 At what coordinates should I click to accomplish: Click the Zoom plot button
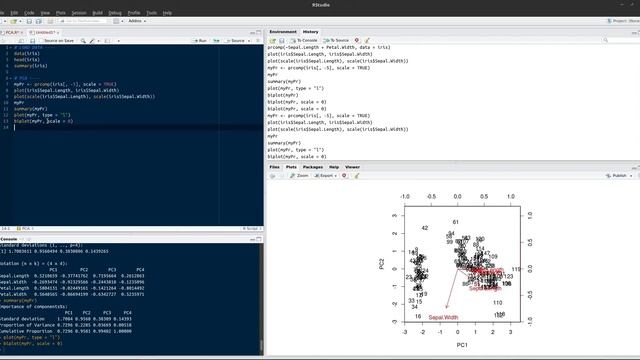(299, 176)
